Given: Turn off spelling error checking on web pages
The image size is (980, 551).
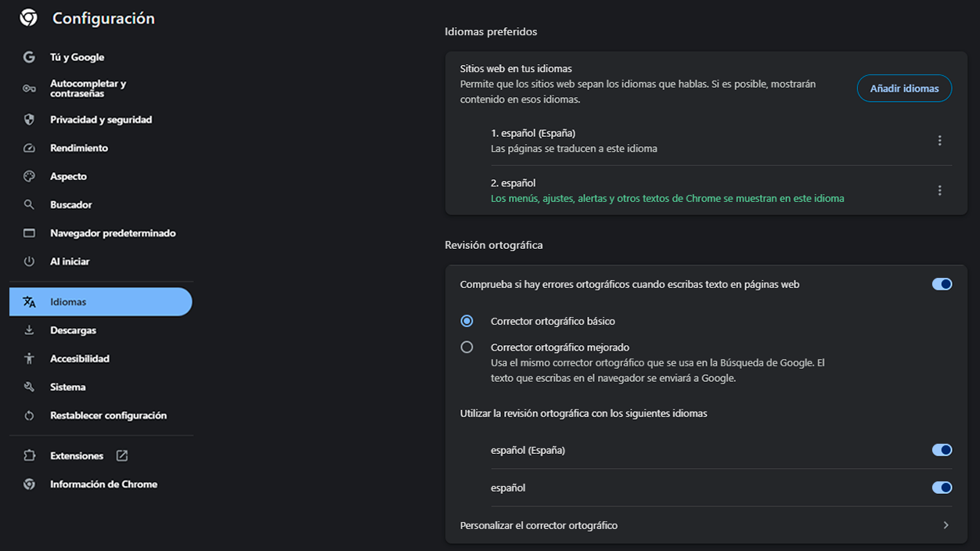Looking at the screenshot, I should 942,283.
